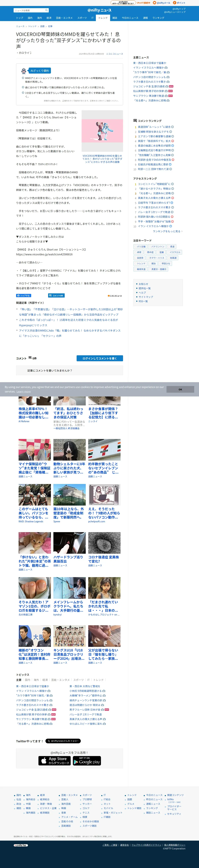Open the orange point icon link
The height and width of the screenshot is (868, 199).
(x=174, y=3)
